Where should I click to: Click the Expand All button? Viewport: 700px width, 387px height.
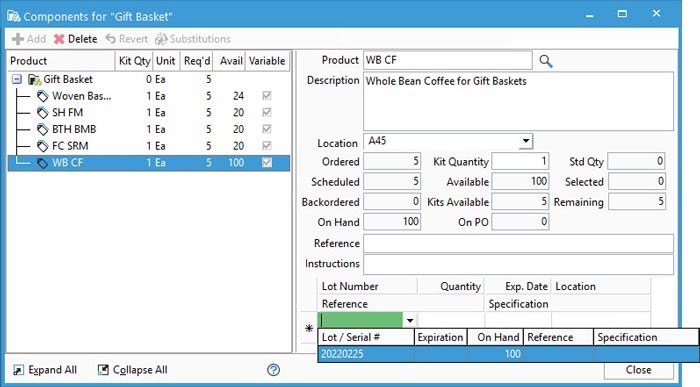(x=45, y=370)
